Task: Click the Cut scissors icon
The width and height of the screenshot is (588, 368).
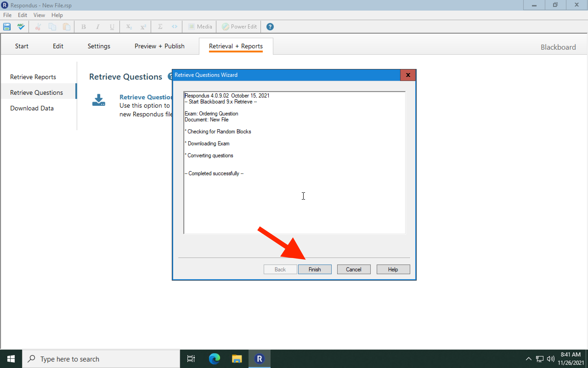Action: pos(38,26)
